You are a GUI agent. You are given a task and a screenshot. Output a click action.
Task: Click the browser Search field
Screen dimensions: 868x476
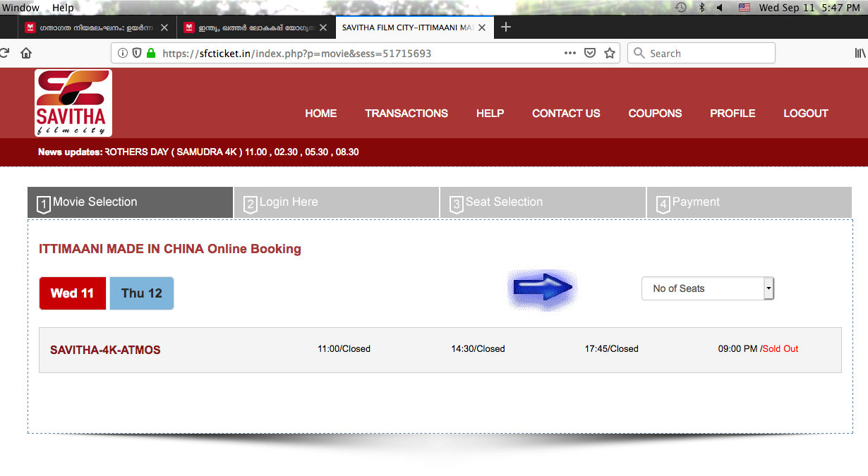click(x=701, y=54)
